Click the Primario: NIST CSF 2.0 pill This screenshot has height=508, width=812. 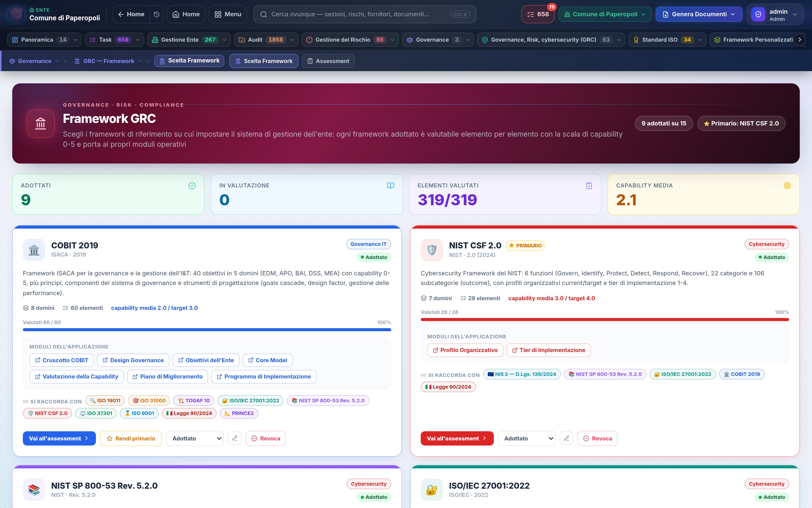pyautogui.click(x=741, y=123)
